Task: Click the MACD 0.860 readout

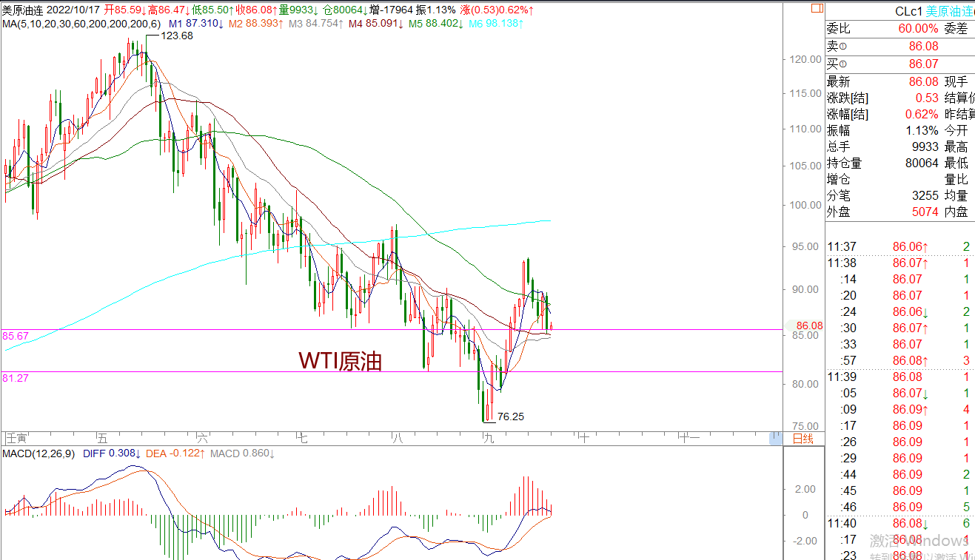Action: [x=243, y=453]
